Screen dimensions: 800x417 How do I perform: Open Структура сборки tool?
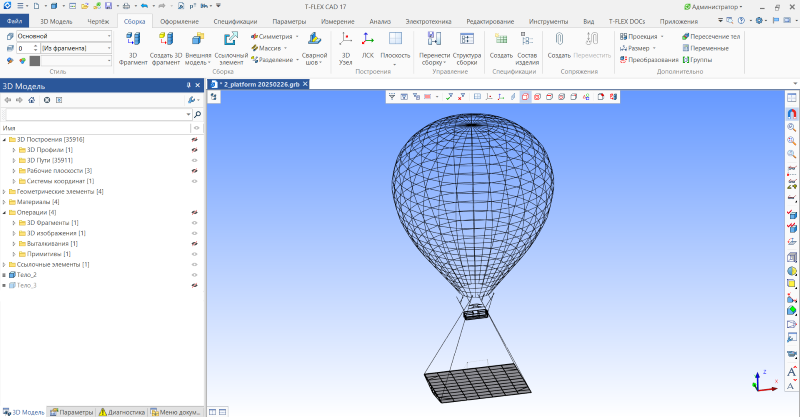[x=466, y=39]
